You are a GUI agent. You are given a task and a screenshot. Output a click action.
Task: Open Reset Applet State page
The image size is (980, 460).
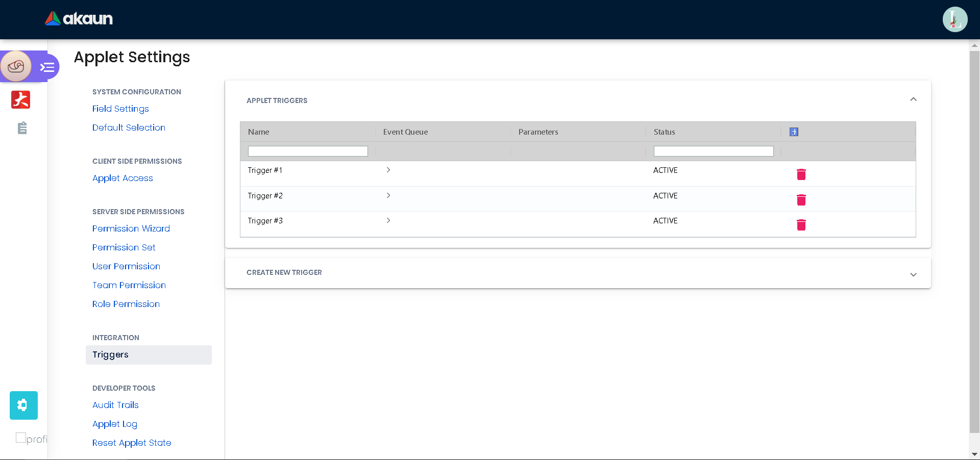132,443
